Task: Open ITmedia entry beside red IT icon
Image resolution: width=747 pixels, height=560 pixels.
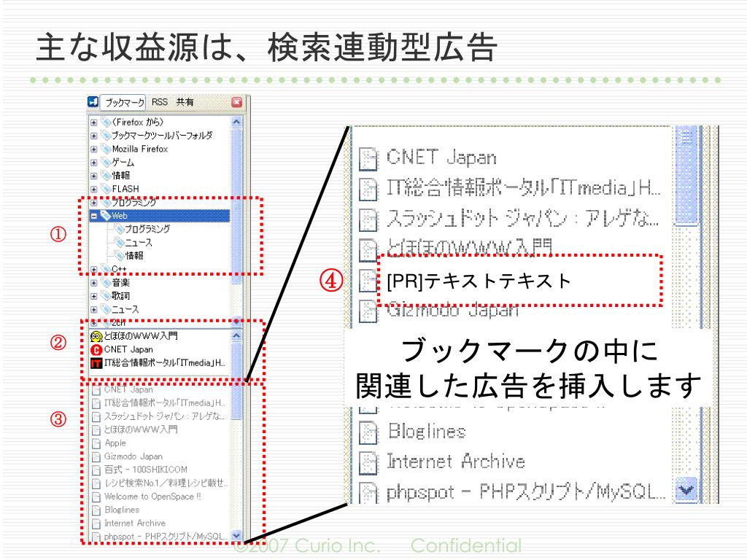Action: 165,363
